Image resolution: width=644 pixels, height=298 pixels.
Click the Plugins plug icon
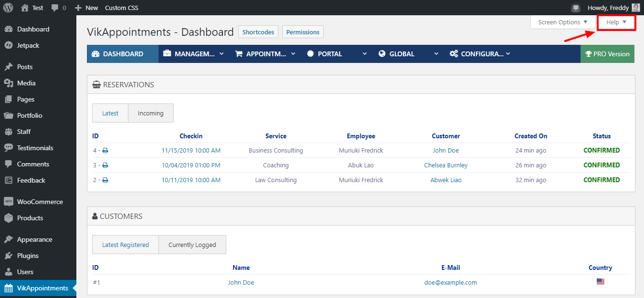click(9, 256)
